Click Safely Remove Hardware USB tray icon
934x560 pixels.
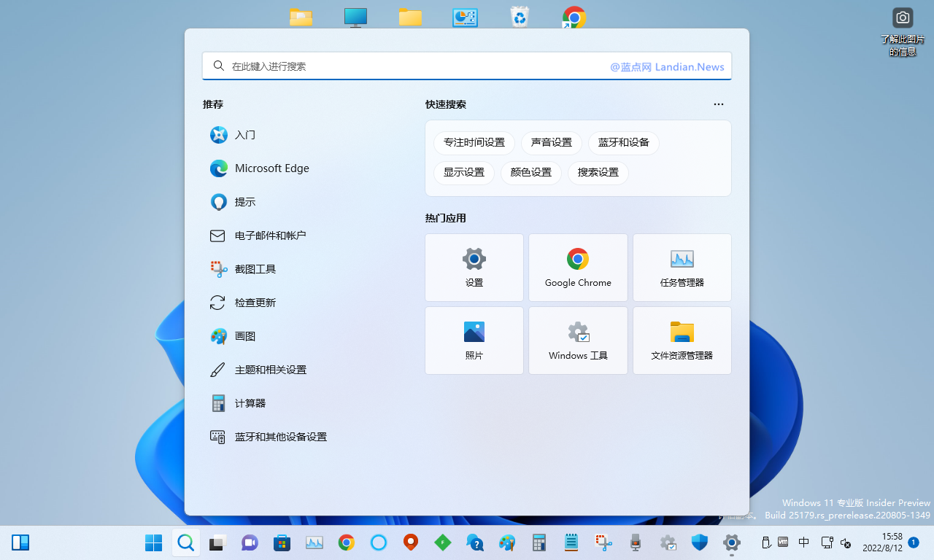[x=766, y=542]
